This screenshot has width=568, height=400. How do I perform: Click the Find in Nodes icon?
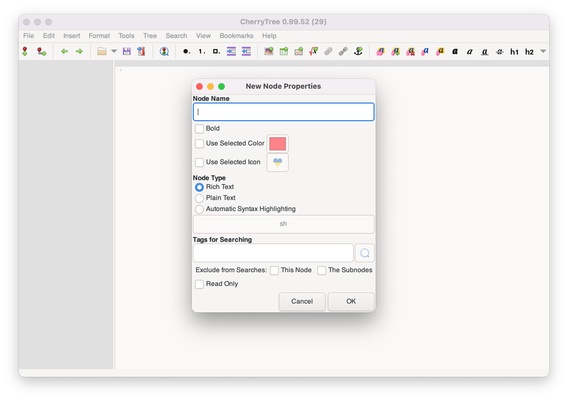pyautogui.click(x=164, y=51)
